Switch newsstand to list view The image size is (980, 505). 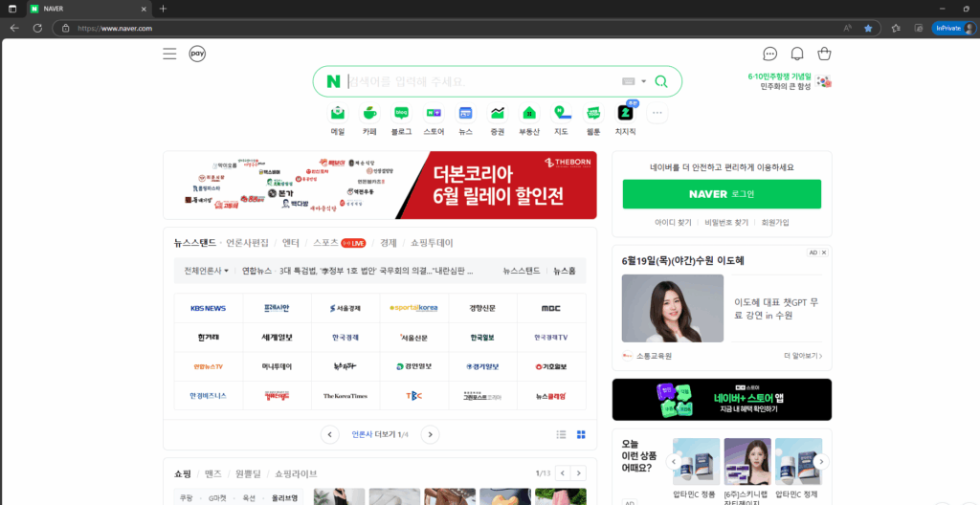tap(561, 434)
